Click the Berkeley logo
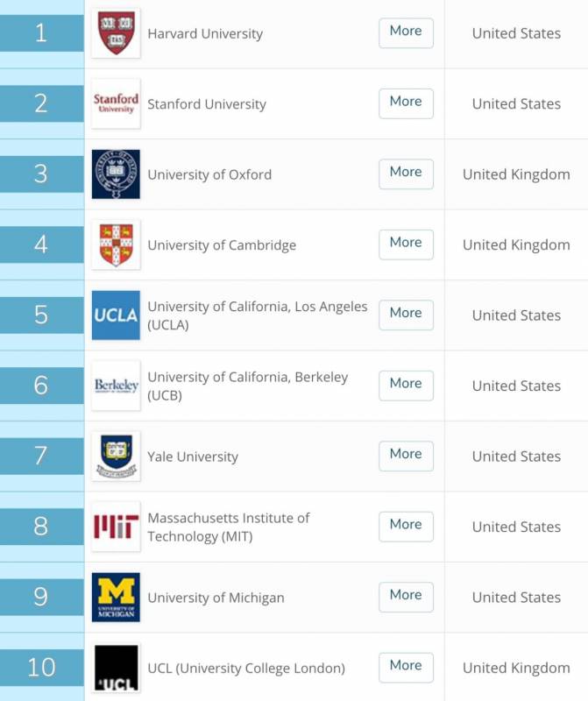The height and width of the screenshot is (701, 588). [x=116, y=386]
